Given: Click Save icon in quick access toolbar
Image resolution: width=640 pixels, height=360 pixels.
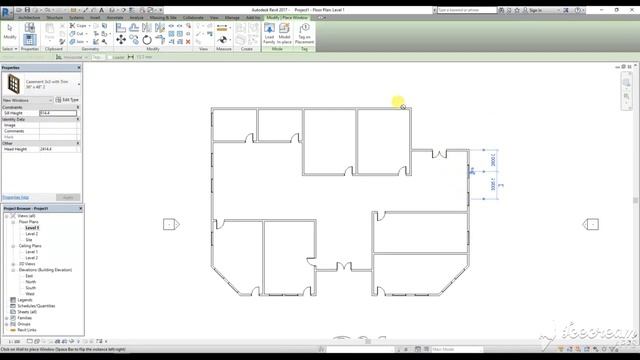Looking at the screenshot, I should pos(27,10).
